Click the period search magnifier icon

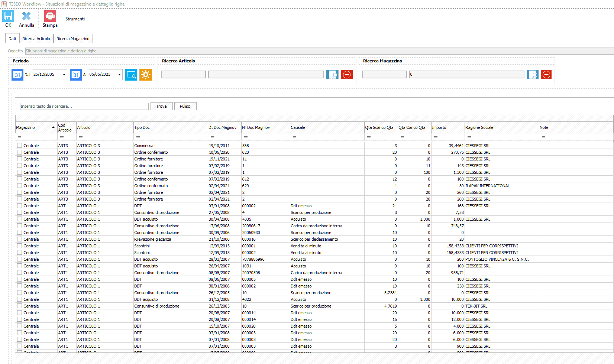point(131,75)
